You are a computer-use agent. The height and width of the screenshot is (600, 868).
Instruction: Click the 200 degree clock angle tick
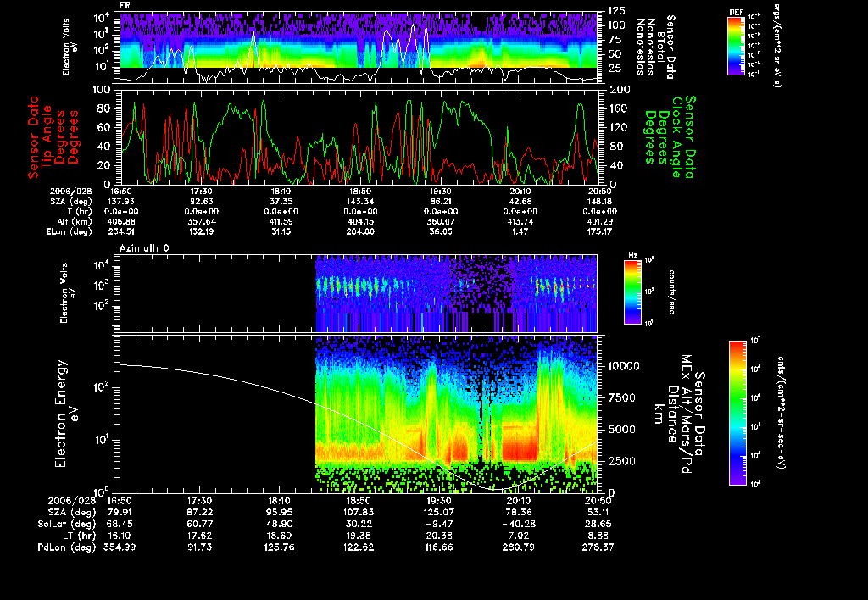point(618,89)
